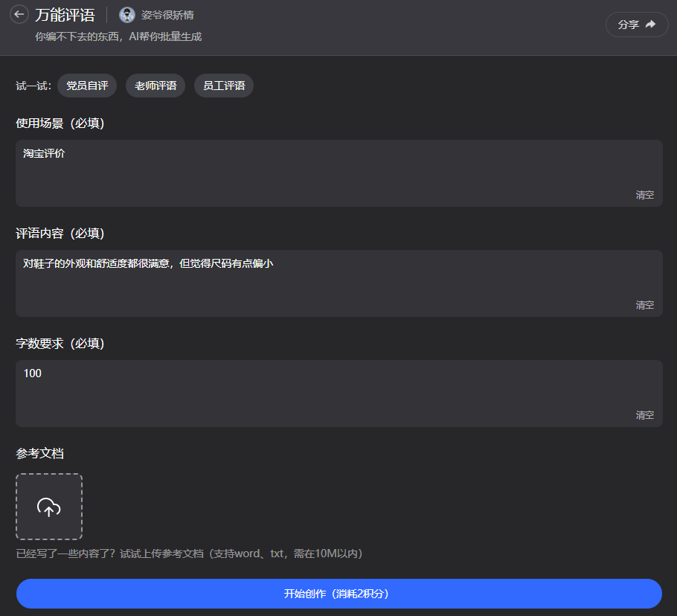Select the 党员自评 example chip
This screenshot has width=677, height=616.
(87, 86)
